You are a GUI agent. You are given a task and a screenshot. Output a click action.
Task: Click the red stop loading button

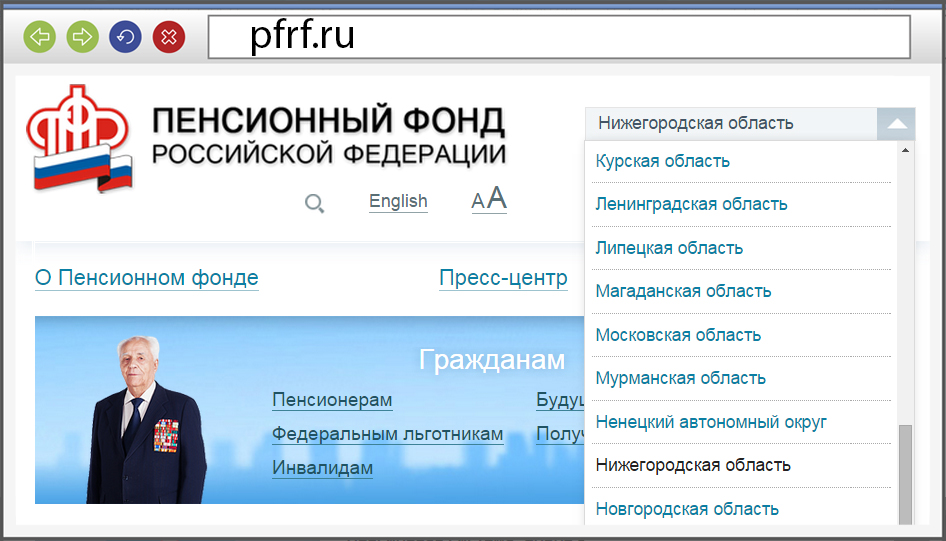[169, 37]
